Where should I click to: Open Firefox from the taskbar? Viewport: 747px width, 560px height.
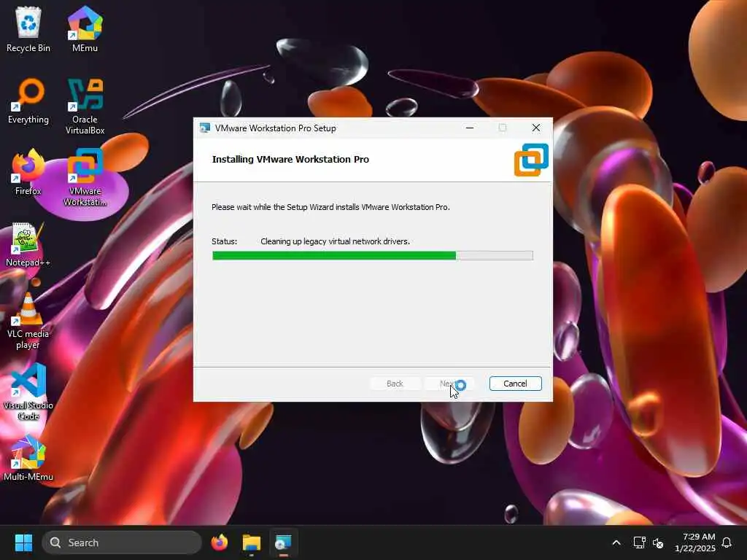[219, 542]
